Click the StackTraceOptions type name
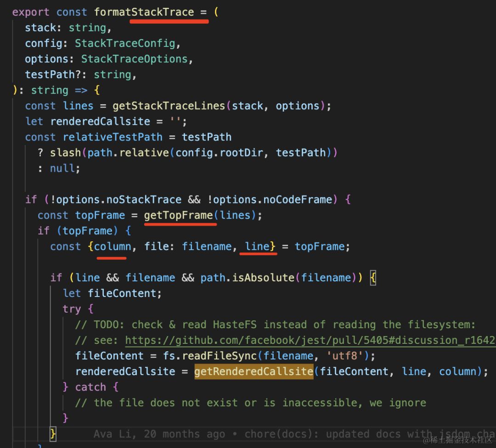The image size is (496, 448). tap(134, 59)
